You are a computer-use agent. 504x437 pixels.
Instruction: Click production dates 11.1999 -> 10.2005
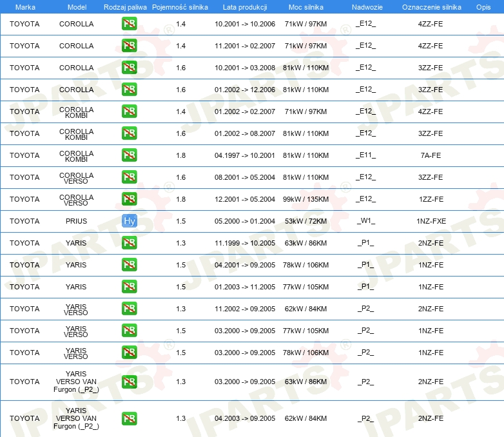pyautogui.click(x=245, y=243)
